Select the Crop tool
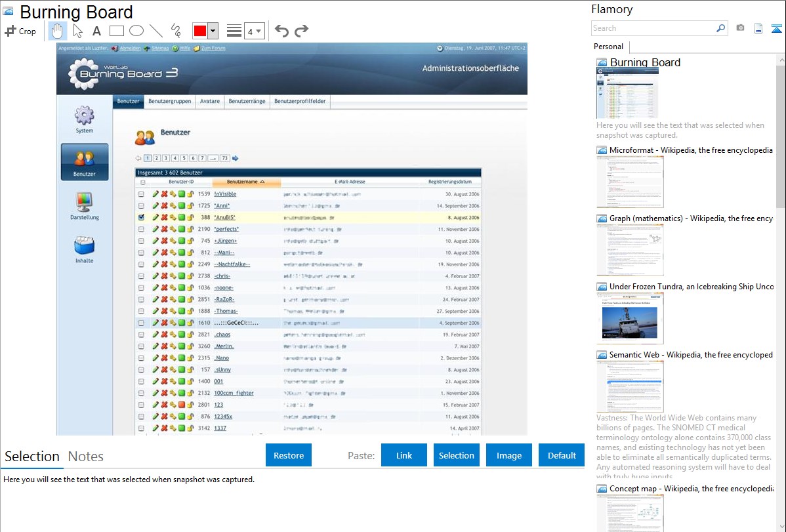This screenshot has height=532, width=786. point(20,31)
